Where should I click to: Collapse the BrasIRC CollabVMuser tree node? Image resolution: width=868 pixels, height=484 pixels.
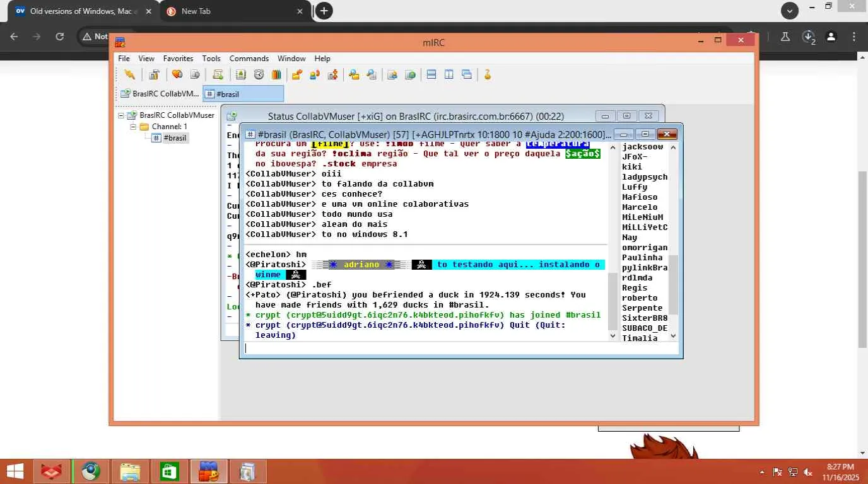point(121,115)
